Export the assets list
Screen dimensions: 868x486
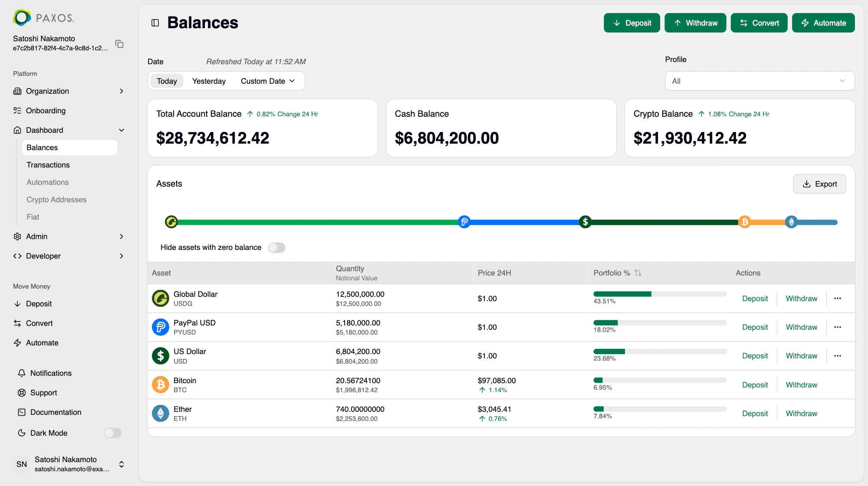(x=819, y=184)
